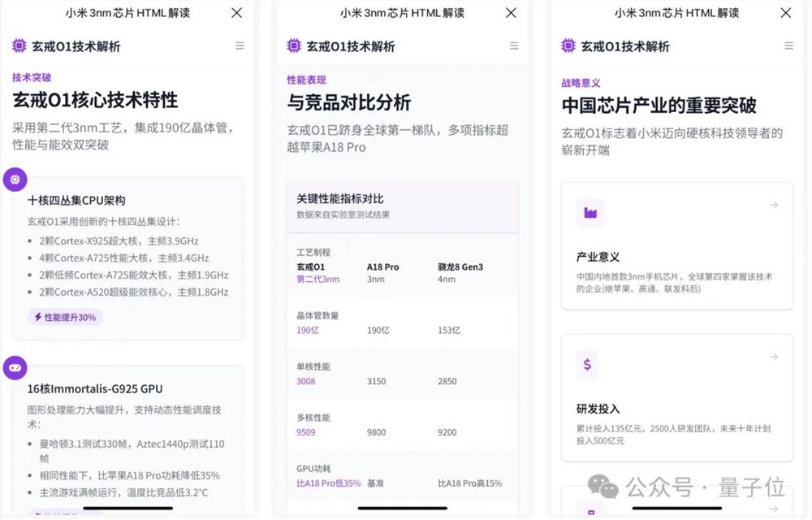812x520 pixels.
Task: Click the arrow on the 产业意义 card
Action: (773, 206)
